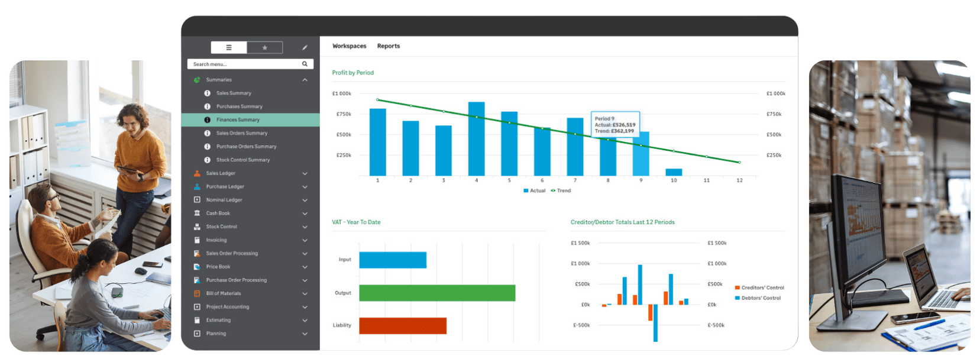Click the period 4 bar in Profit chart
Image resolution: width=980 pixels, height=362 pixels.
476,139
